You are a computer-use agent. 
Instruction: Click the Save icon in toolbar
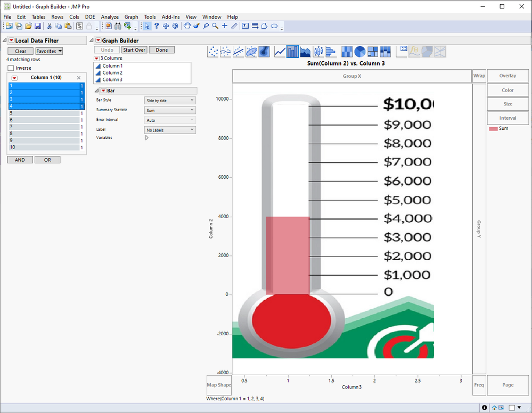(x=38, y=26)
